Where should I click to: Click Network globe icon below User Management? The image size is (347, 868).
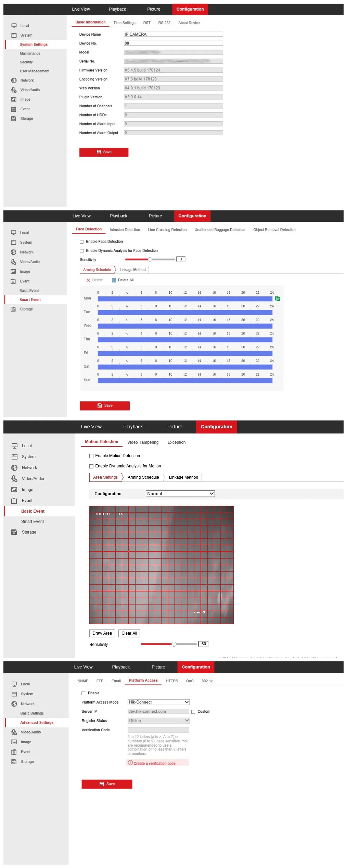14,81
